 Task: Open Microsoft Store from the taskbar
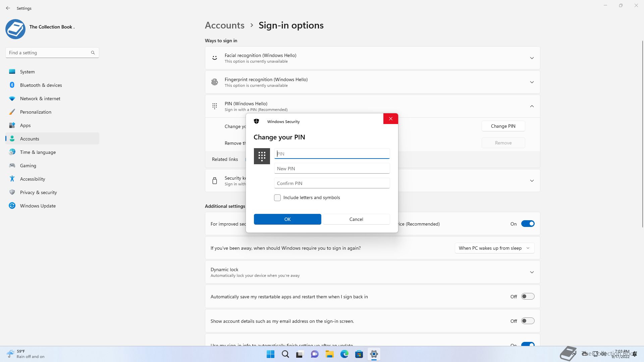pos(359,354)
